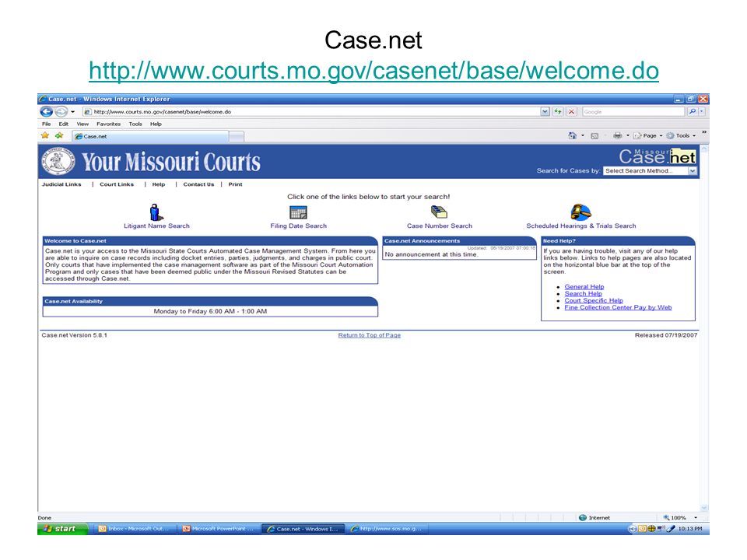Open the Case Number Search link
The height and width of the screenshot is (560, 747).
pyautogui.click(x=439, y=226)
